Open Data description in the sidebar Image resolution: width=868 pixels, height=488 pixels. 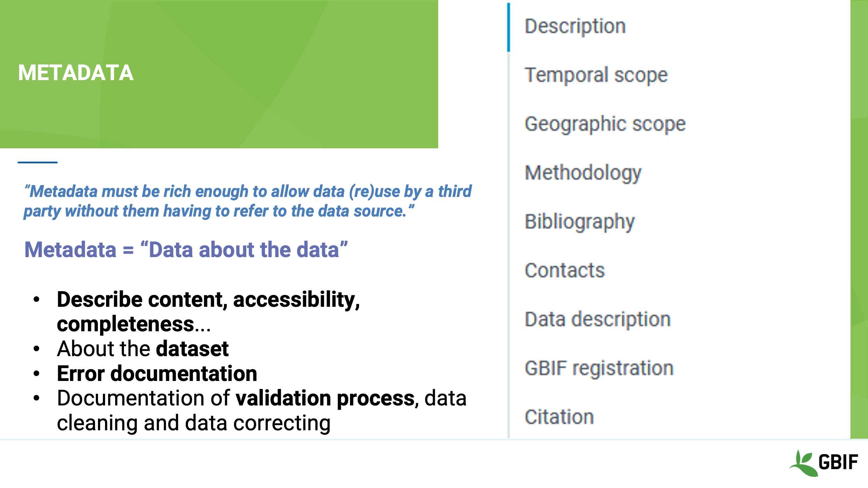[597, 319]
